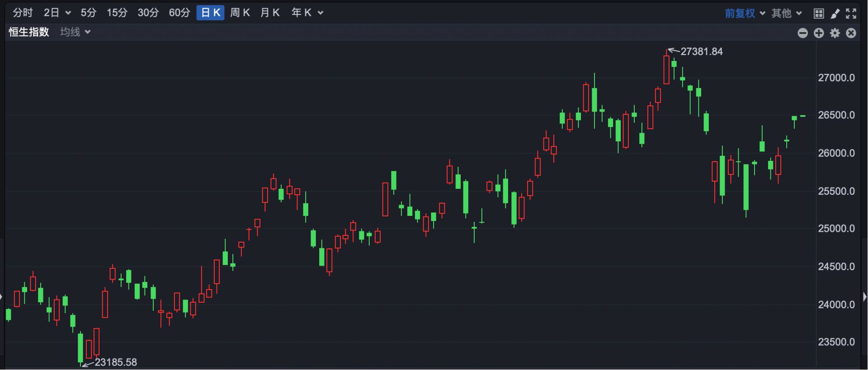Open the 年K dropdown menu
This screenshot has width=868, height=370.
307,13
